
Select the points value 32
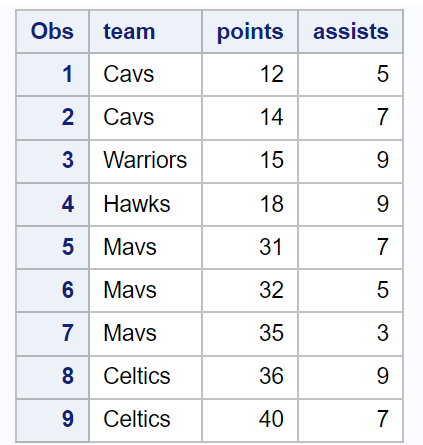tap(250, 290)
